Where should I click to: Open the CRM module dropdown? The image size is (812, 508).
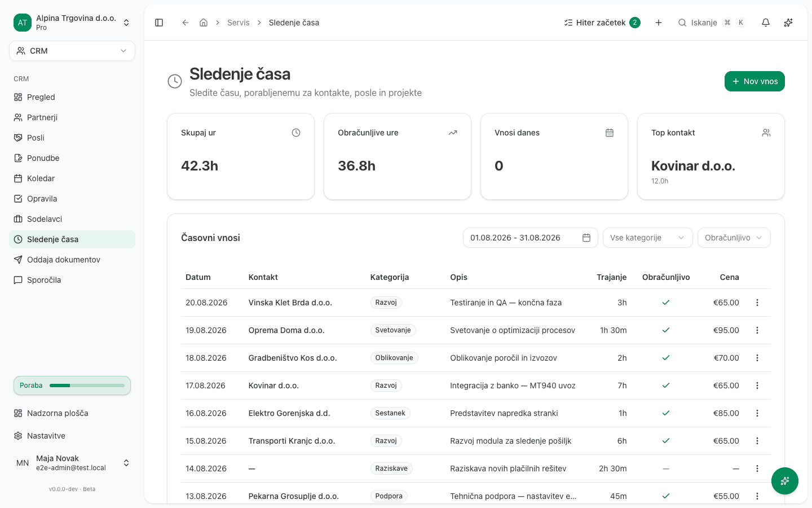tap(72, 51)
